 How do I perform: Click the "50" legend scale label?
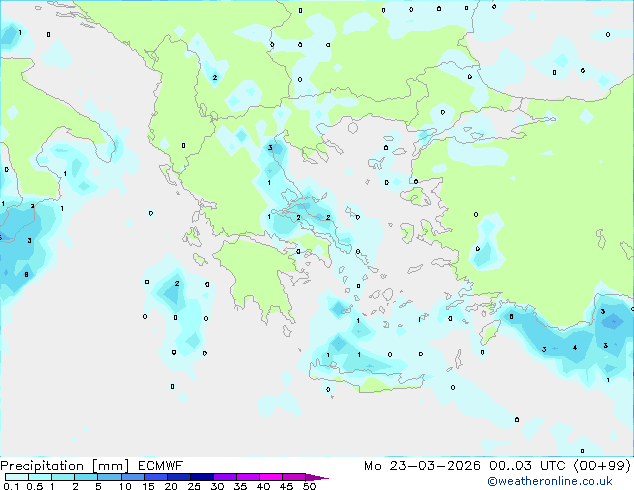[x=309, y=486]
